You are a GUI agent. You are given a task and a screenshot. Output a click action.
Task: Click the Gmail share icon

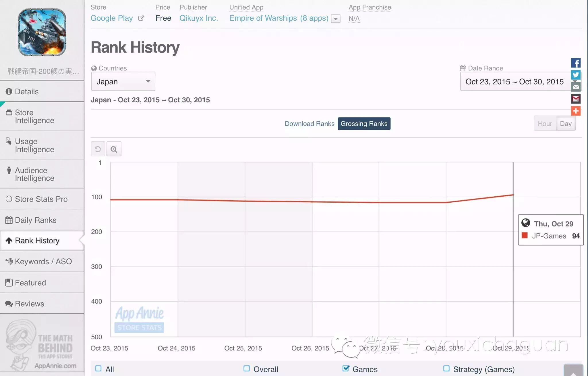[575, 99]
